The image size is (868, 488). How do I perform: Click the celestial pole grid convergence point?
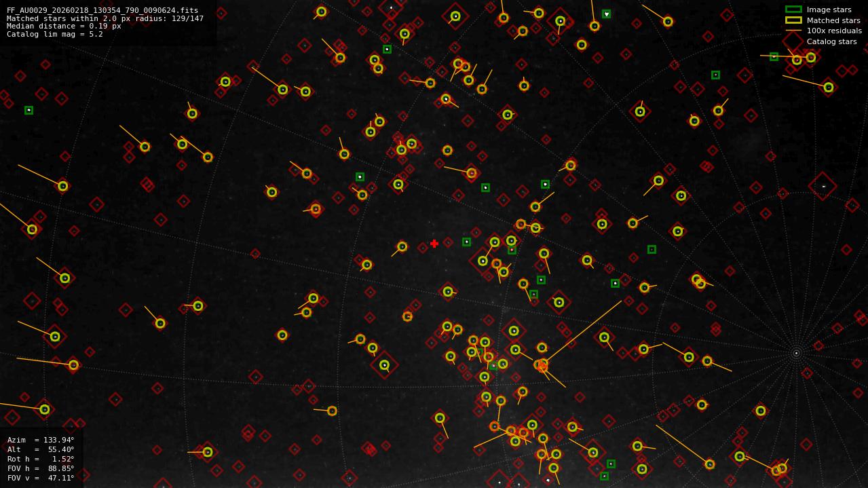click(795, 352)
